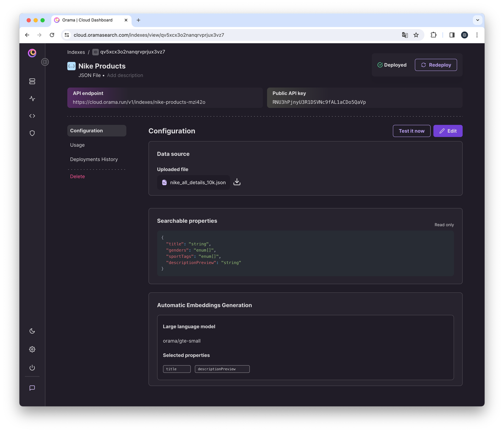Reload the page with refresh icon
This screenshot has height=432, width=504.
(x=52, y=35)
